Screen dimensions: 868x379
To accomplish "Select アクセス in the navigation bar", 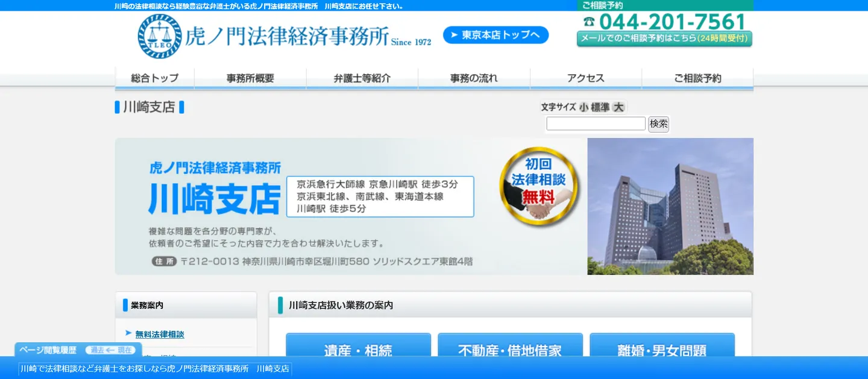I will click(585, 78).
